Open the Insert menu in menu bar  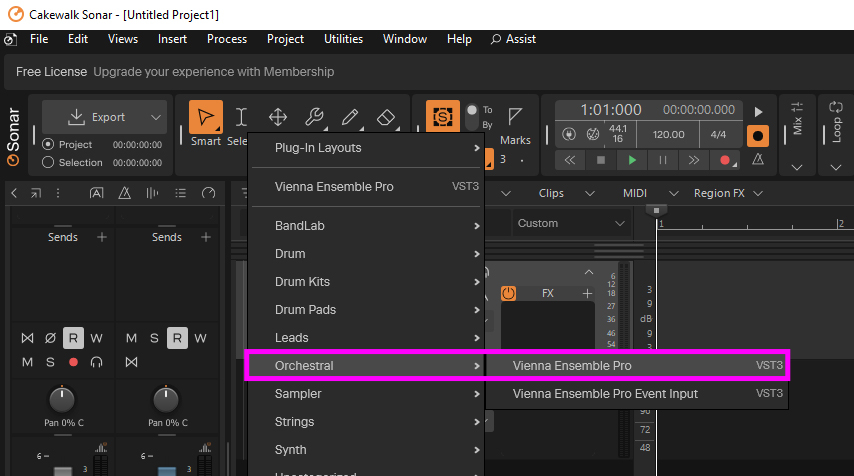172,39
